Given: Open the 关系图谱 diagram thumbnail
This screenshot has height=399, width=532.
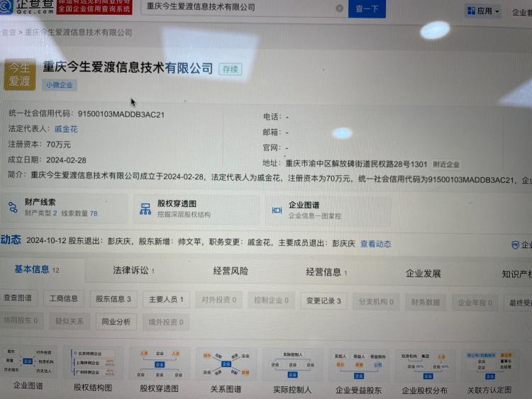Looking at the screenshot, I should pos(226,365).
